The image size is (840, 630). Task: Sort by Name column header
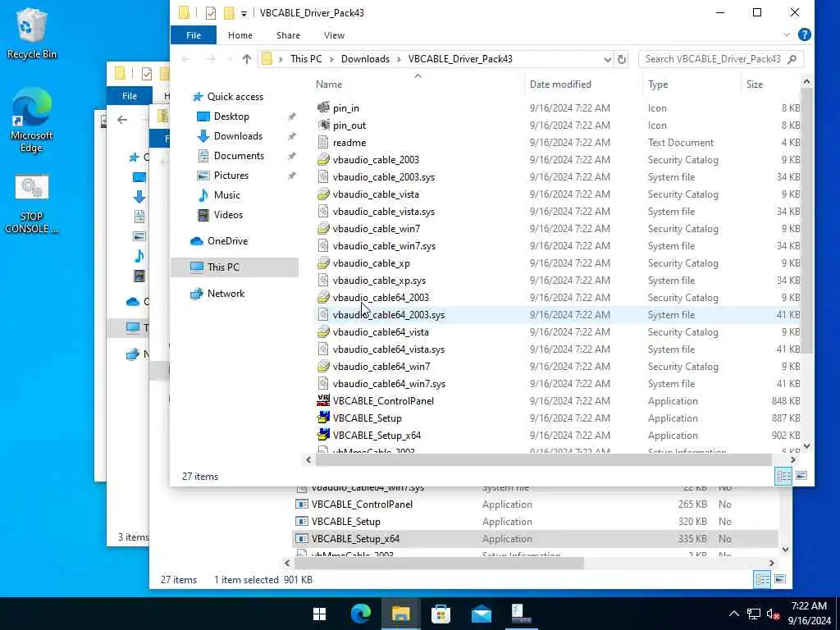click(329, 84)
